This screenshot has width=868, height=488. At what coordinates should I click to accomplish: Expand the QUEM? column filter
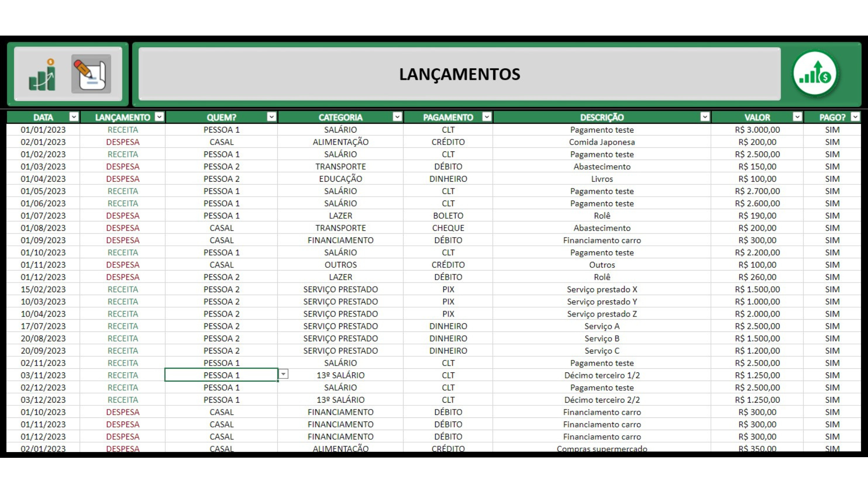[271, 117]
